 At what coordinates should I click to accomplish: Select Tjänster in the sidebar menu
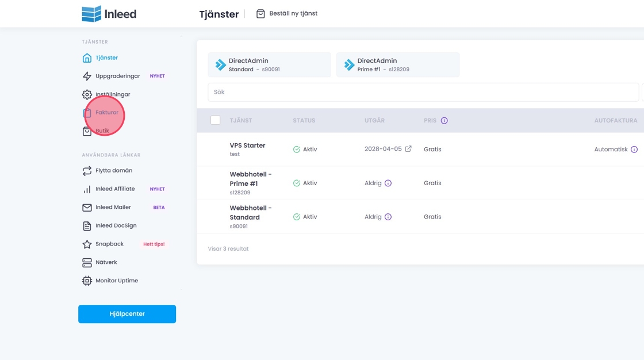click(106, 58)
